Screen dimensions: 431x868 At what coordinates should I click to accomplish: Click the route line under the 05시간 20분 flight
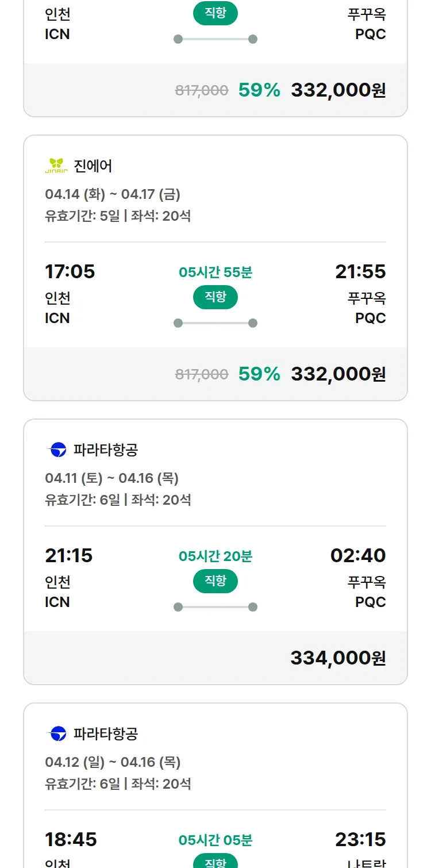click(x=215, y=607)
